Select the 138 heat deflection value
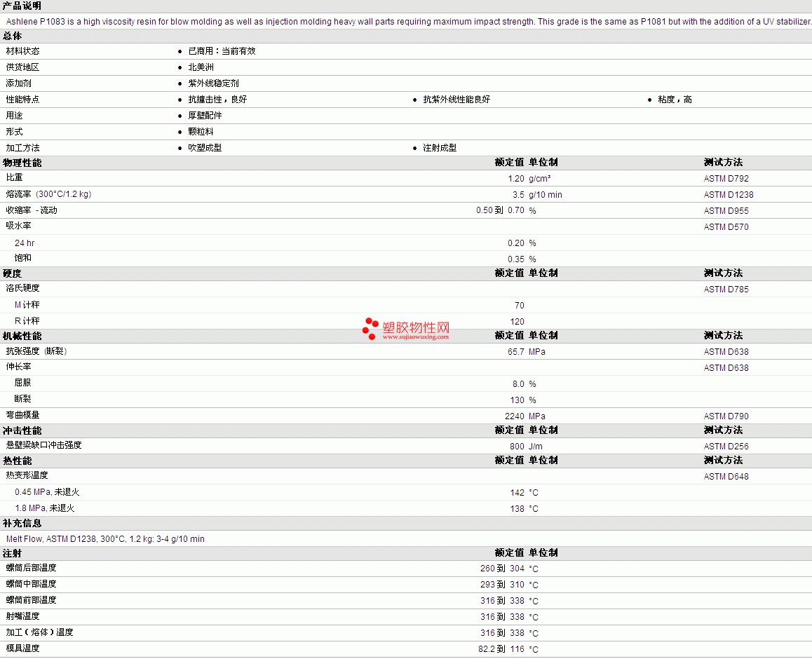 click(x=517, y=509)
